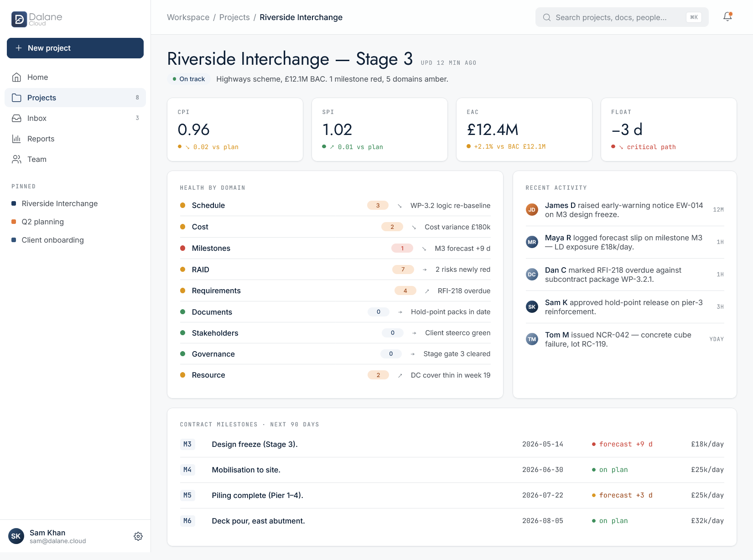This screenshot has width=753, height=560.
Task: Click Resource row trend arrow
Action: coord(400,375)
